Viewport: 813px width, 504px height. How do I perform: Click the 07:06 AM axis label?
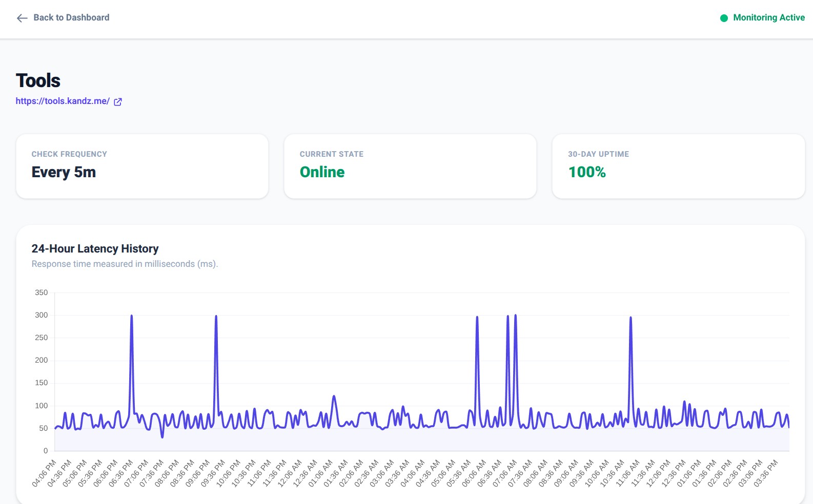pos(505,473)
